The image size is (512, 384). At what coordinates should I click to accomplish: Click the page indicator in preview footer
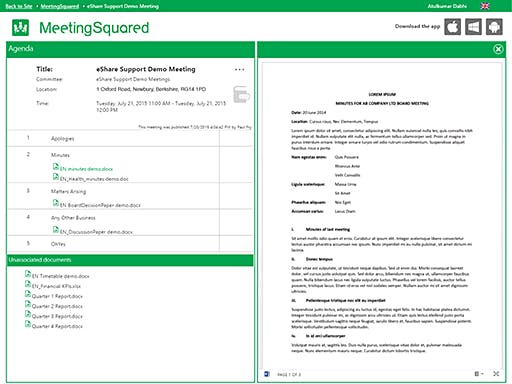point(289,375)
